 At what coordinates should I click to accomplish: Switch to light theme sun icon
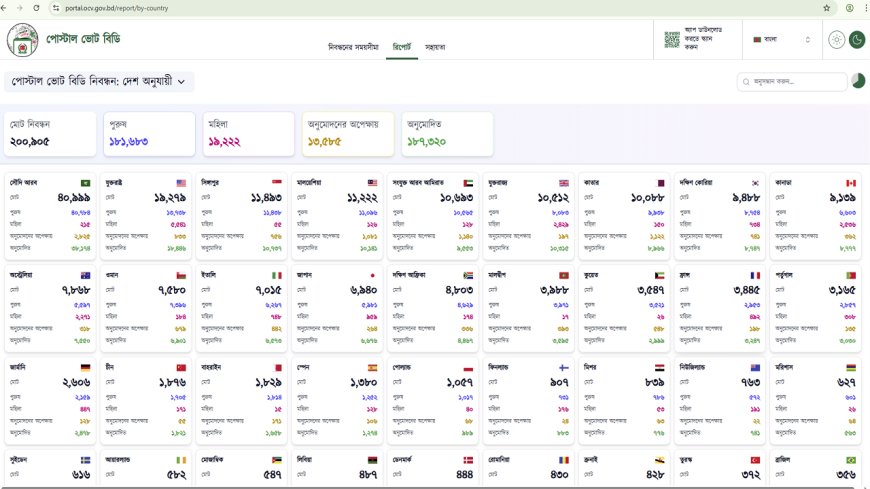[836, 40]
